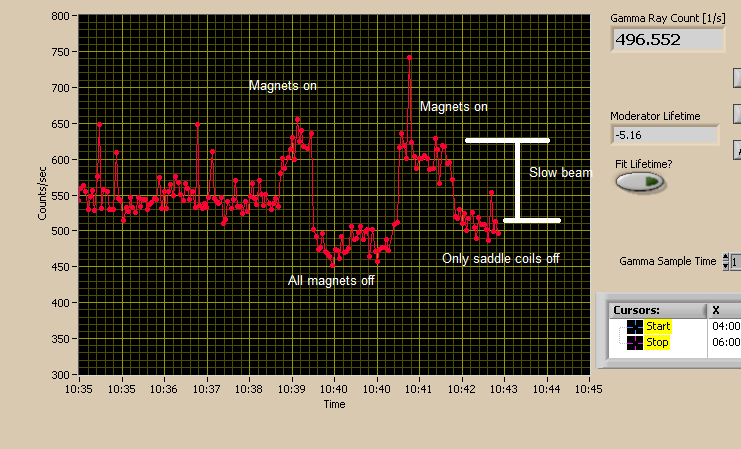Screen dimensions: 741x449
Task: Select the Start cursor label
Action: click(x=658, y=326)
